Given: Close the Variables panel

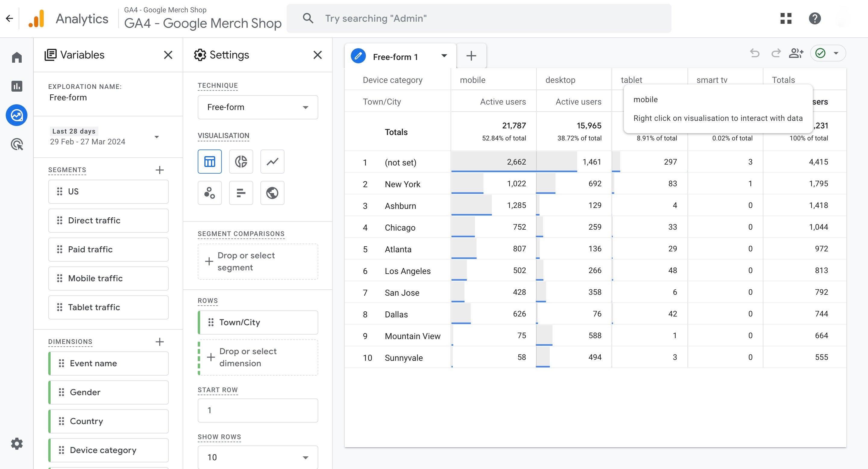Looking at the screenshot, I should tap(168, 55).
